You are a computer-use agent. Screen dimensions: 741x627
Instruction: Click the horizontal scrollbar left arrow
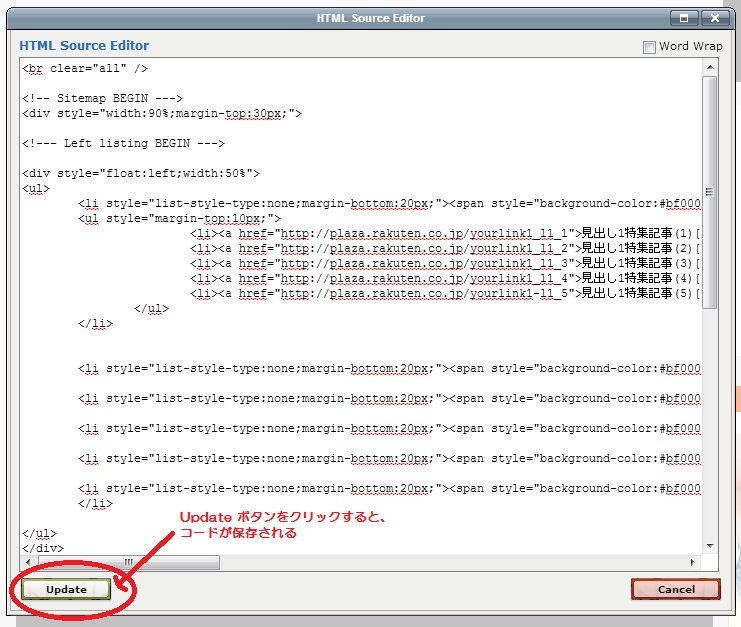pos(27,562)
